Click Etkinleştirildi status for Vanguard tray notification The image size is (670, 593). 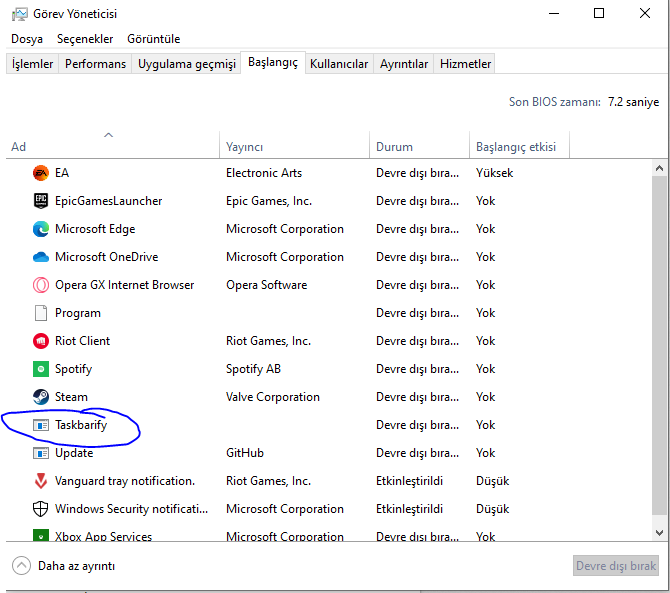click(x=409, y=481)
